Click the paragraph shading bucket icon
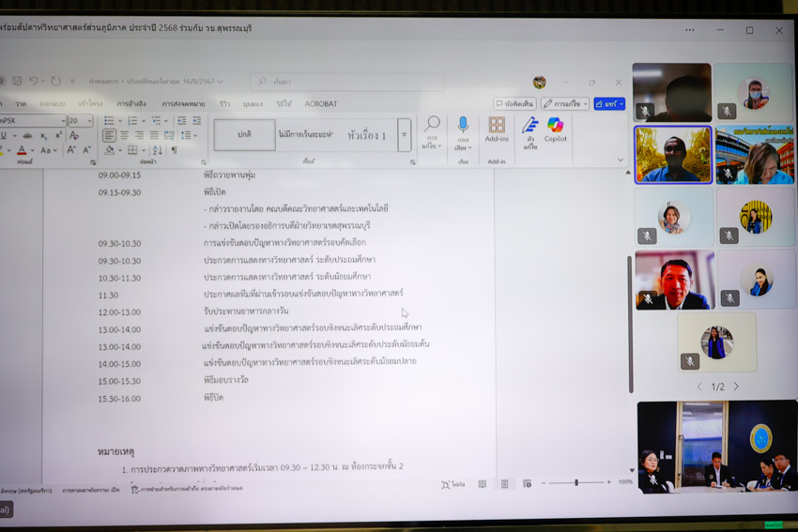Viewport: 798px width, 532px height. pyautogui.click(x=110, y=150)
